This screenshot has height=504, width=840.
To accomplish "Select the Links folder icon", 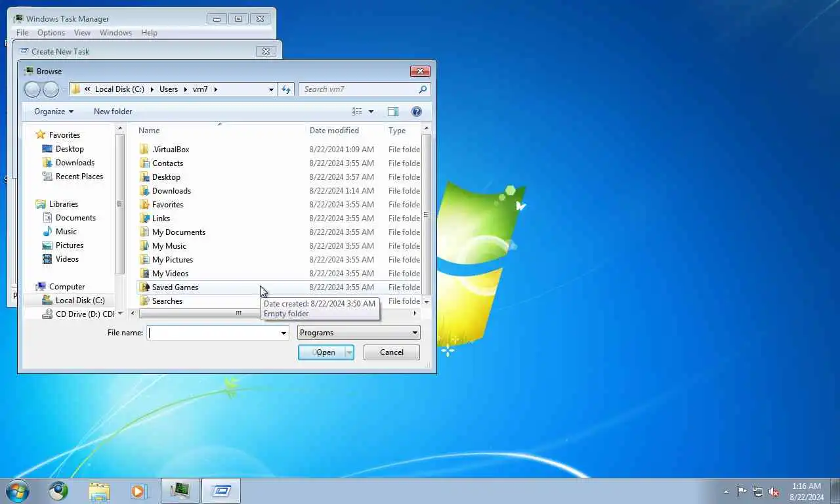I will click(x=144, y=219).
